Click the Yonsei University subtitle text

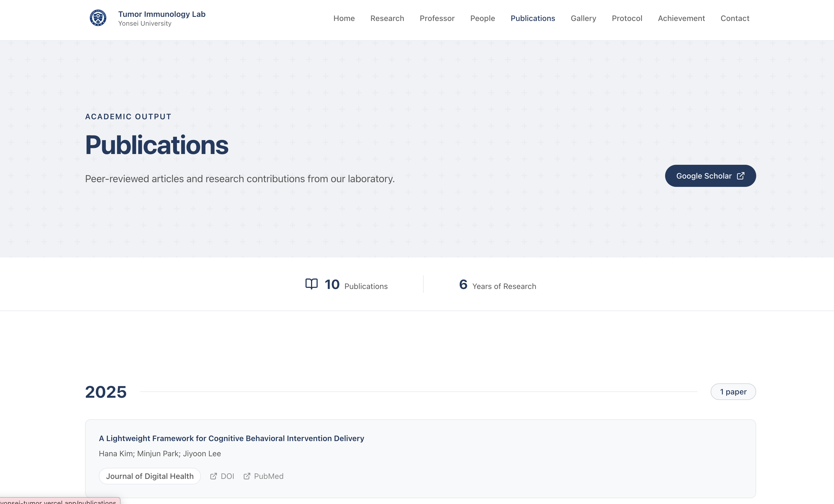pos(145,23)
